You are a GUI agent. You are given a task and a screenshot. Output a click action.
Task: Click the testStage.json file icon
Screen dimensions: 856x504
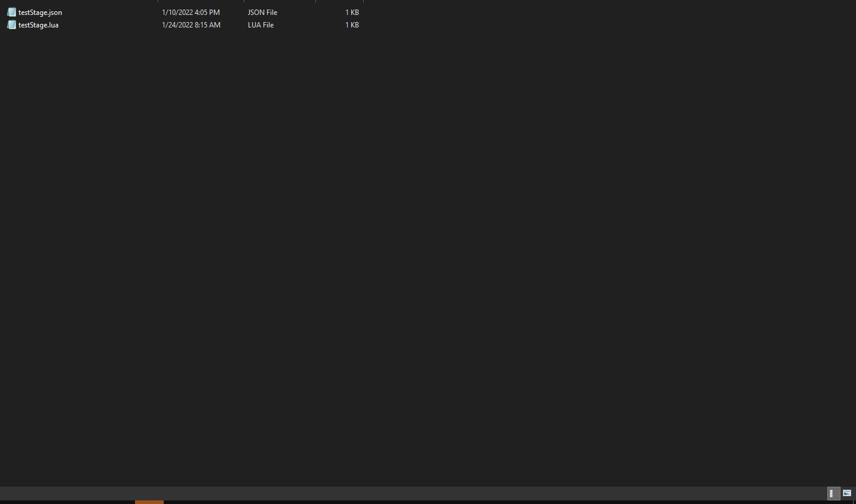click(11, 12)
